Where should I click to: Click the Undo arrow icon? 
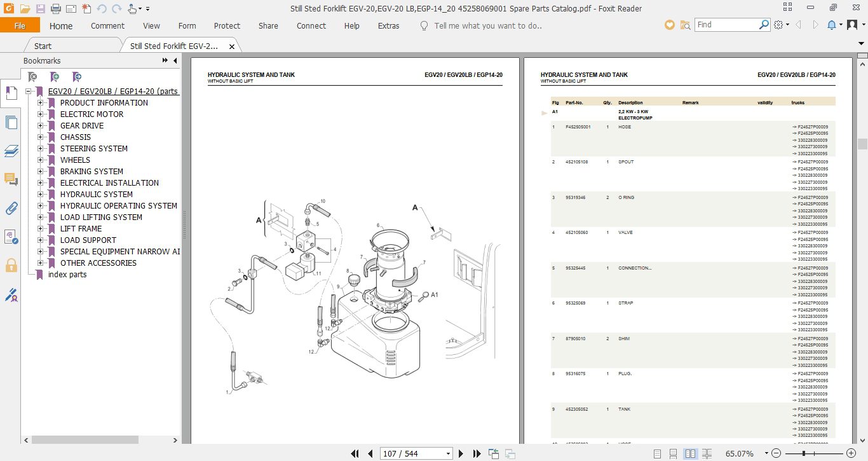tap(102, 9)
